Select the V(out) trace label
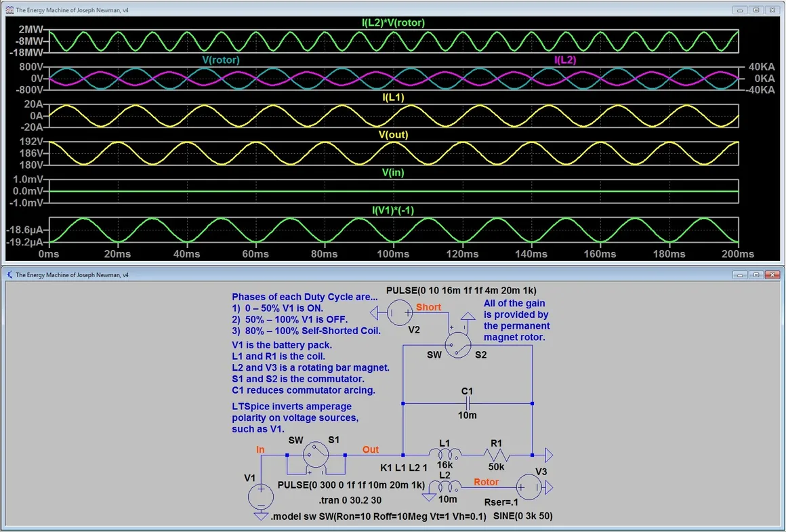Screen dimensions: 786x532 click(393, 135)
